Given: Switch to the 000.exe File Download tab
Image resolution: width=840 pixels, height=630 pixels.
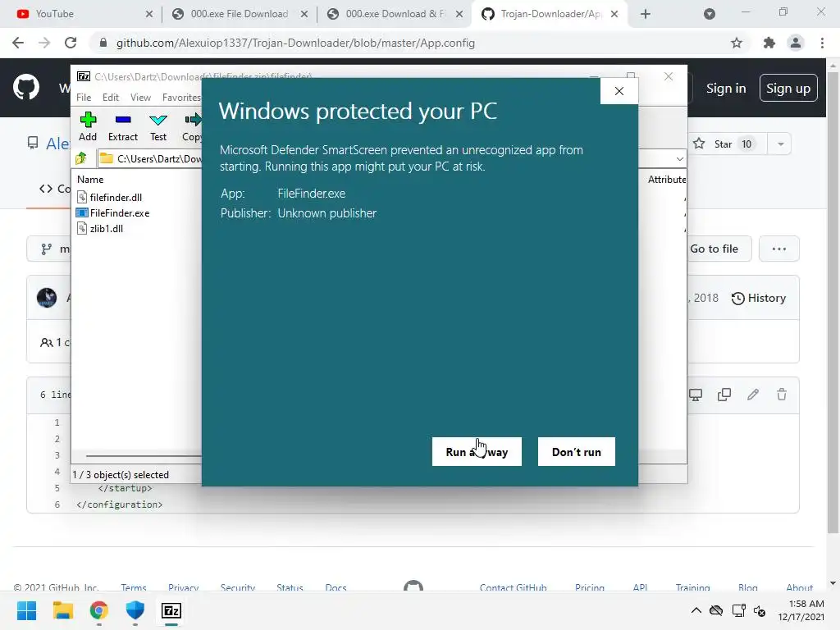Looking at the screenshot, I should click(x=239, y=14).
